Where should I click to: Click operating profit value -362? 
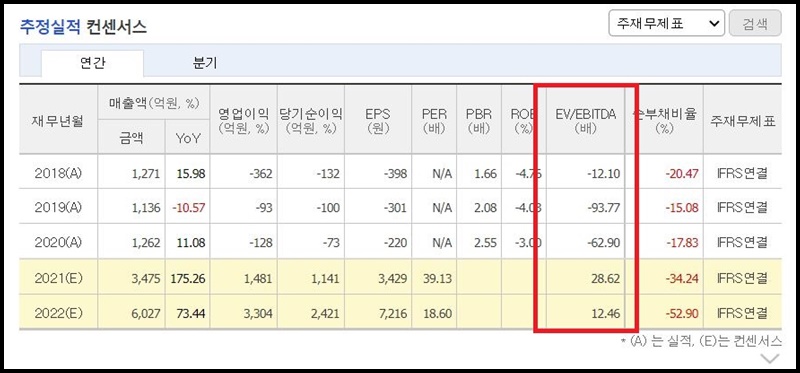(261, 173)
